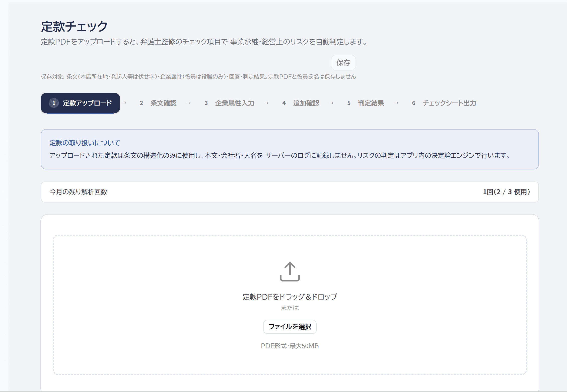Click the 1回(2 / 3 使用) usage value

pyautogui.click(x=507, y=192)
